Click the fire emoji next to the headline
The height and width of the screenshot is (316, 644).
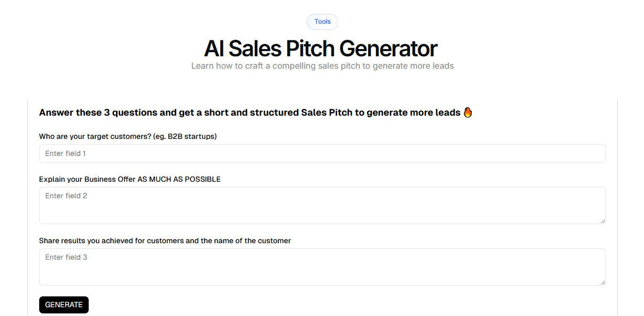468,112
